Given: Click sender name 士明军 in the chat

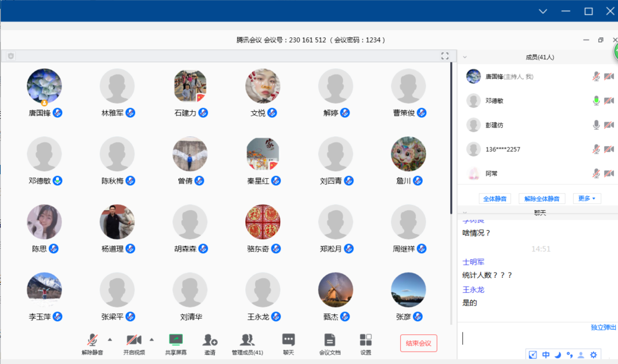Looking at the screenshot, I should pos(474,262).
